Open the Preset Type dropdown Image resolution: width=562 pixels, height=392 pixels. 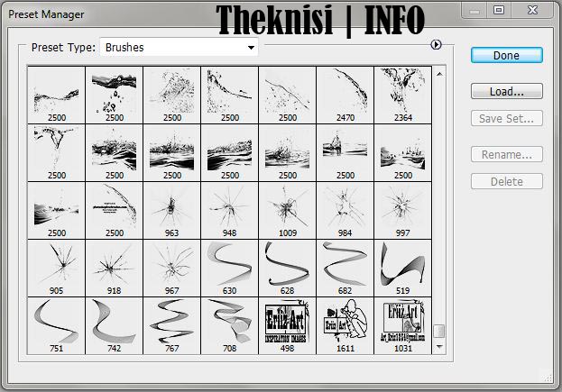[178, 47]
